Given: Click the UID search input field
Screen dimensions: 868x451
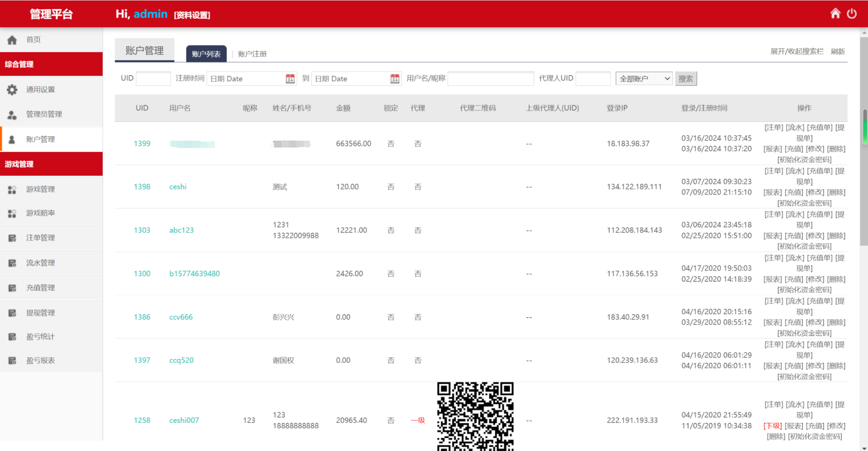Looking at the screenshot, I should point(153,79).
